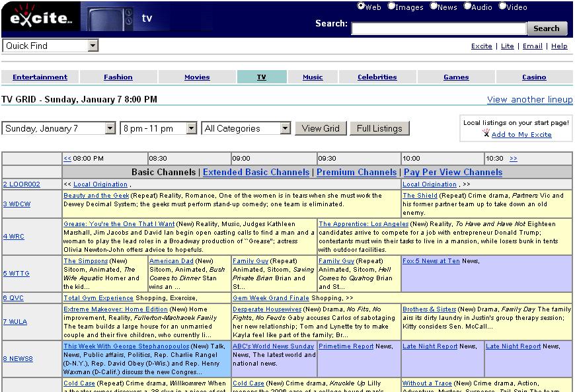Select the Video search radio button
Screen dimensions: 575x392
(502, 6)
